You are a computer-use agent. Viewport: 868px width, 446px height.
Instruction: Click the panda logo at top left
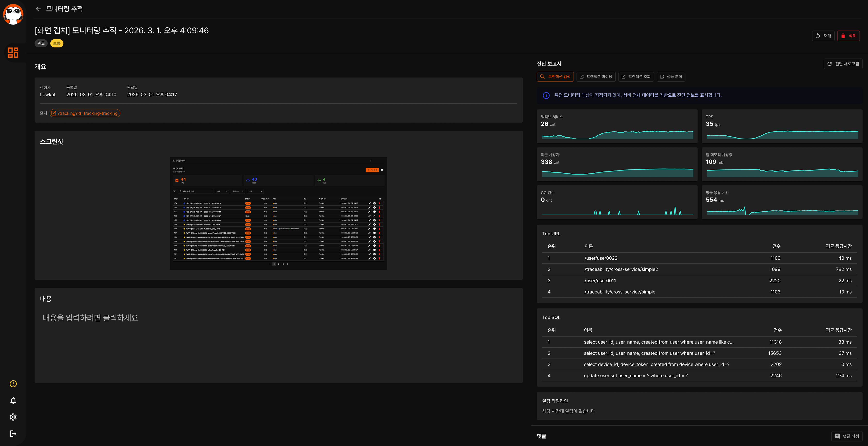coord(13,14)
